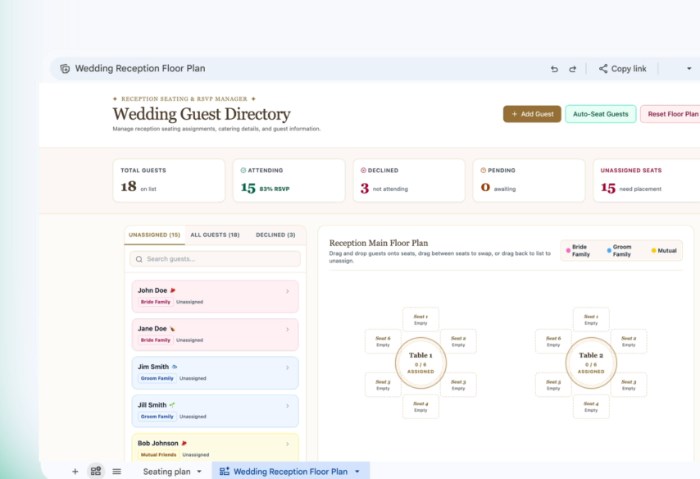Click the blue Groom Family legend dot
This screenshot has width=700, height=479.
click(609, 250)
